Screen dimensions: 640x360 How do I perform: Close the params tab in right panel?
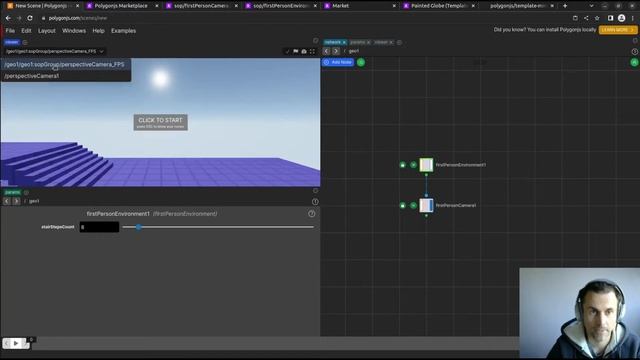[x=368, y=42]
